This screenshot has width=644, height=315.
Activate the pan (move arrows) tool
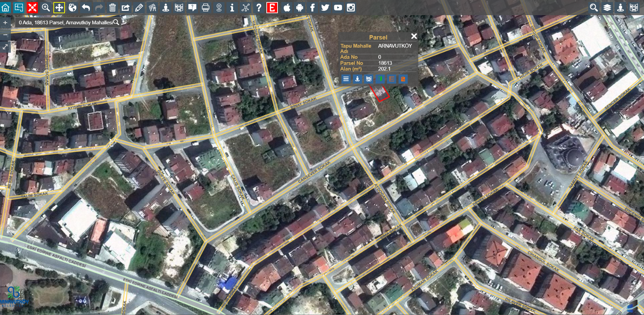[59, 7]
